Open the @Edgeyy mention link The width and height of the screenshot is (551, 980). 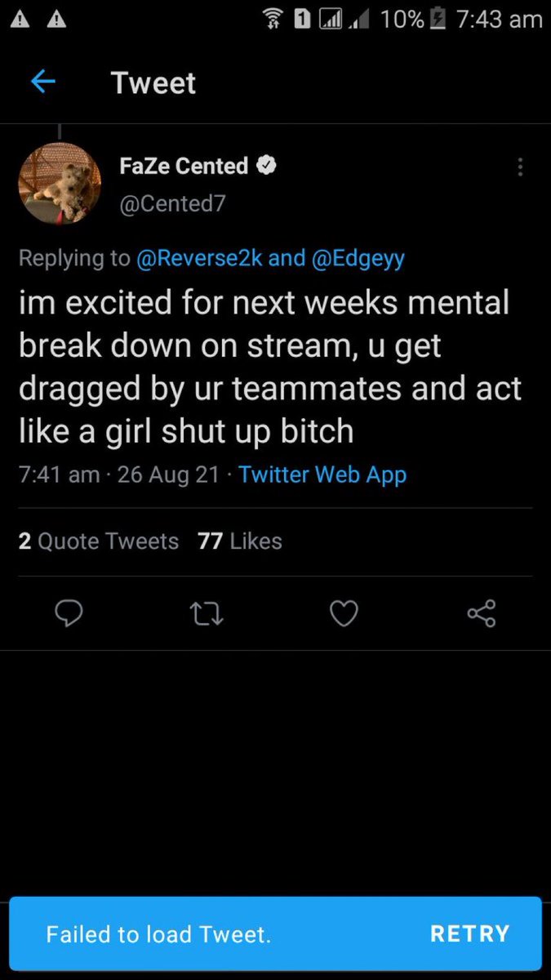358,258
